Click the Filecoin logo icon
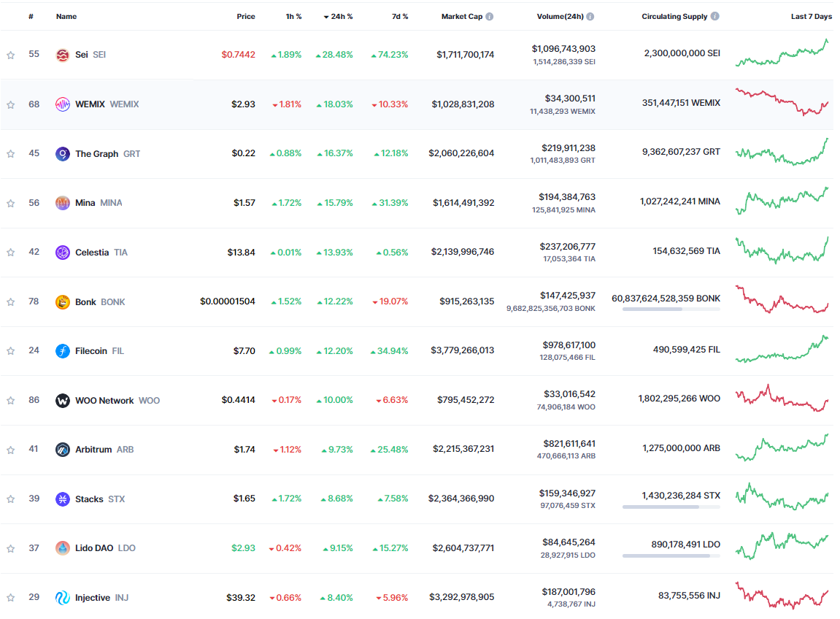840x619 pixels. tap(63, 351)
